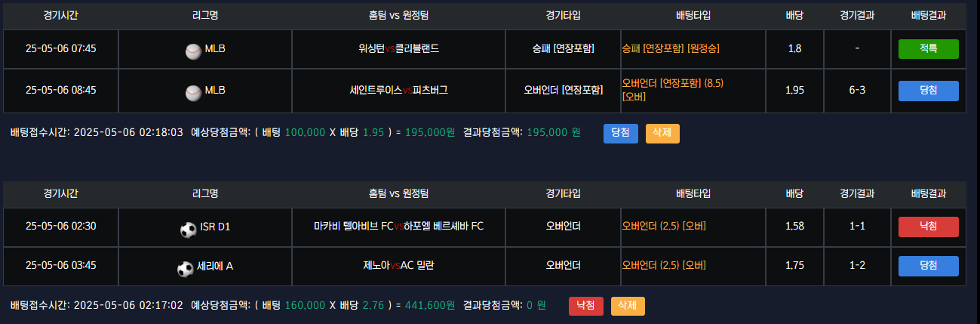
Task: Delete the first bet slip with 삭제
Action: coord(662,133)
